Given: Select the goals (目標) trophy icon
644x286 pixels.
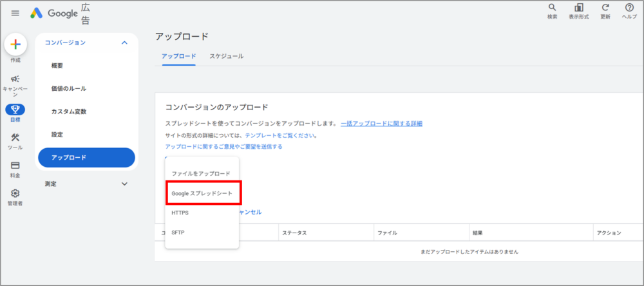Looking at the screenshot, I should click(x=15, y=110).
